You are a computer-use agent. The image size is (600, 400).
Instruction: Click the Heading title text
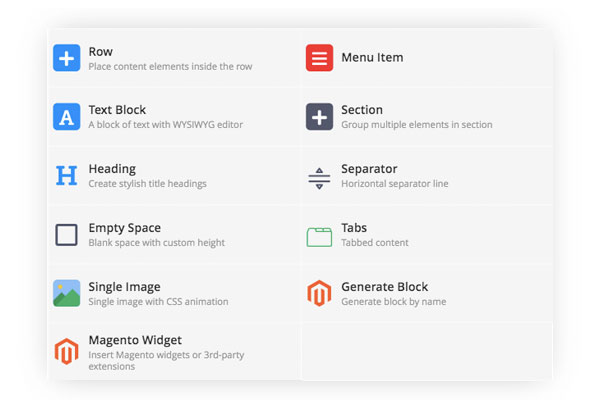112,169
